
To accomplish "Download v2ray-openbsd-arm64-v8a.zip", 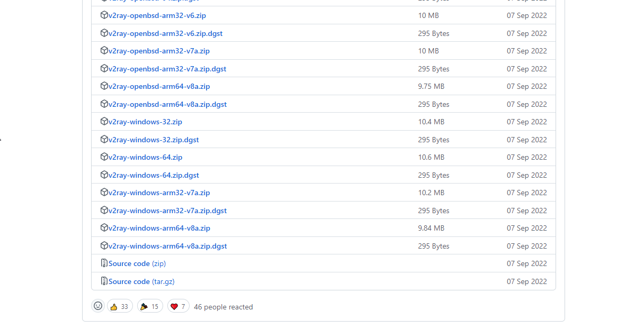I will (159, 86).
